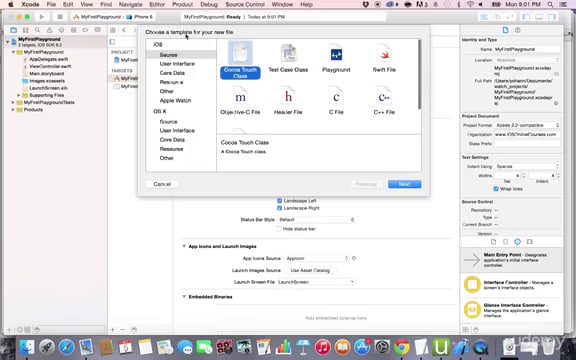
Task: Expand the Products group
Action: coord(13,110)
